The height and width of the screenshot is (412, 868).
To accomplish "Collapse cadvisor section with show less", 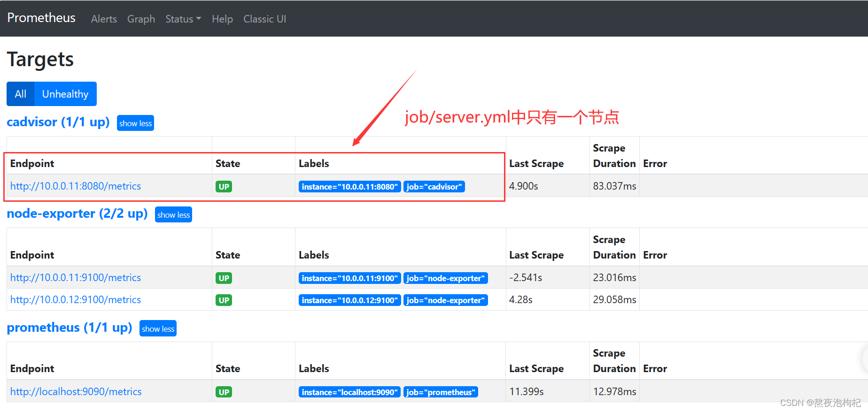I will pos(135,123).
